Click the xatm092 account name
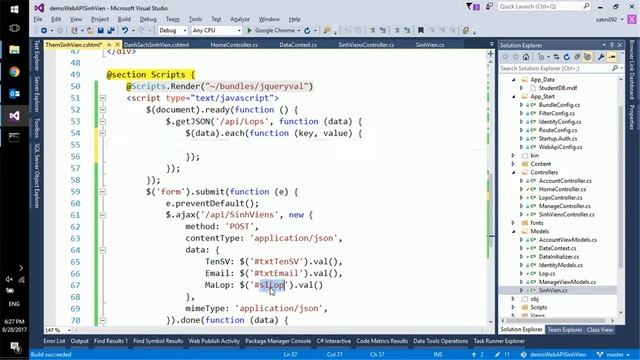Image resolution: width=640 pixels, height=360 pixels. click(x=606, y=19)
